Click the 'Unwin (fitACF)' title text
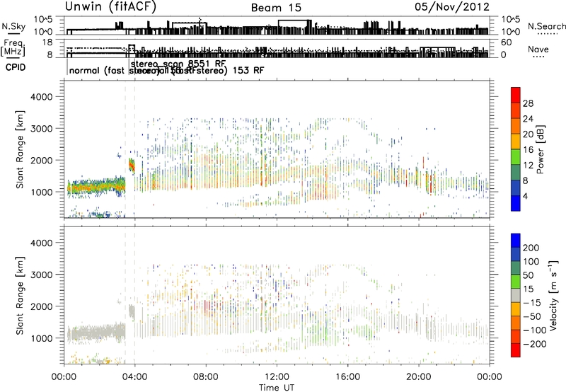Viewport: 566px width, 392px height. (110, 7)
